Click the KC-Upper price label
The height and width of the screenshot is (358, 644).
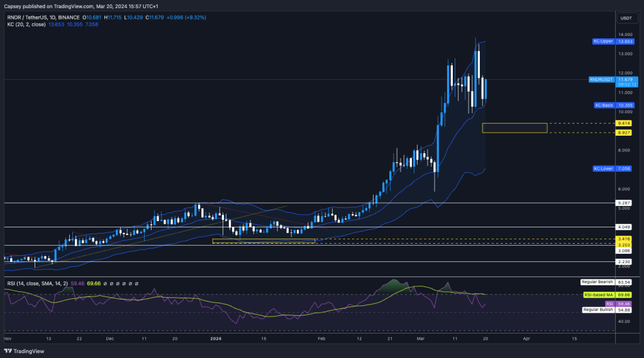tap(604, 41)
